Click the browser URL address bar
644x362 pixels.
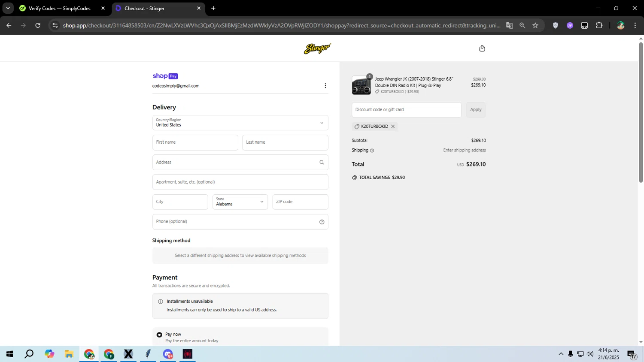(x=282, y=25)
